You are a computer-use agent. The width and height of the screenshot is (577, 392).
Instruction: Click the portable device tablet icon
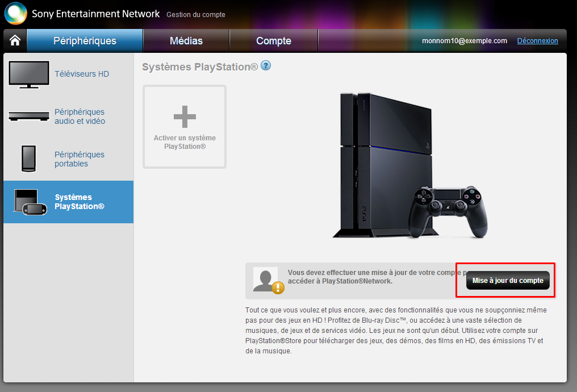29,159
